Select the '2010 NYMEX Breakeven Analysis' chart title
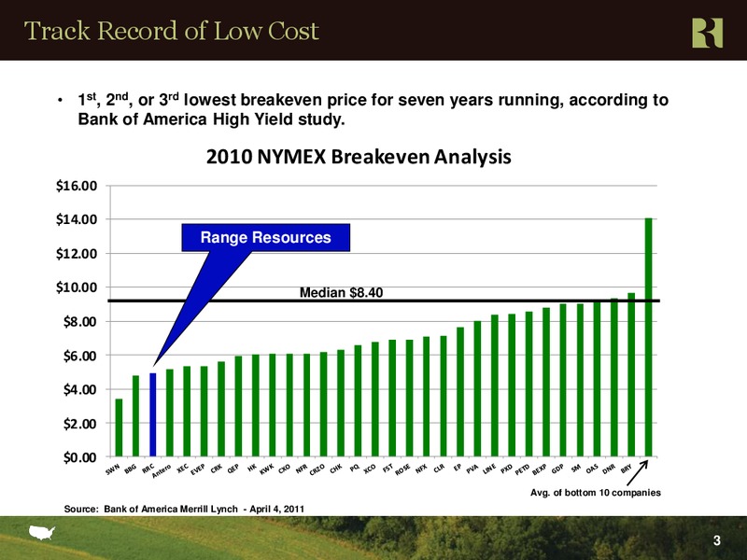Screen dimensions: 747x560 (x=359, y=157)
